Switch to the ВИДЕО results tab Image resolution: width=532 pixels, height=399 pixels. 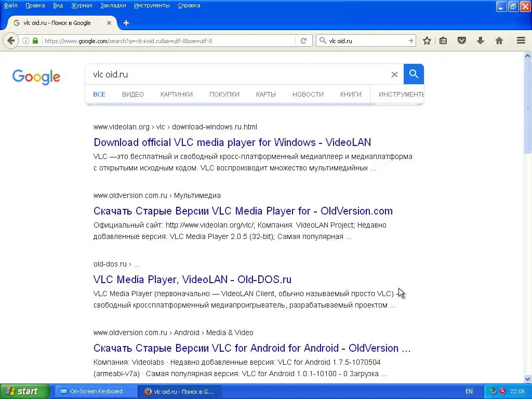tap(133, 95)
